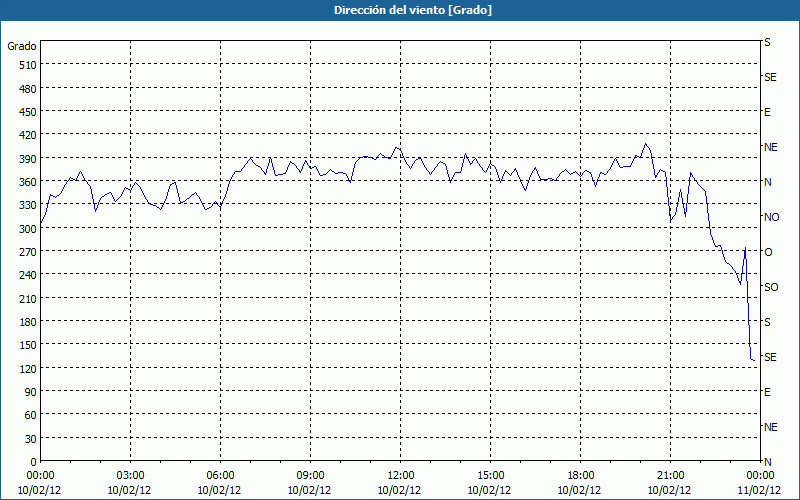Pick the 360 degree axis label
800x500 pixels.
point(28,182)
